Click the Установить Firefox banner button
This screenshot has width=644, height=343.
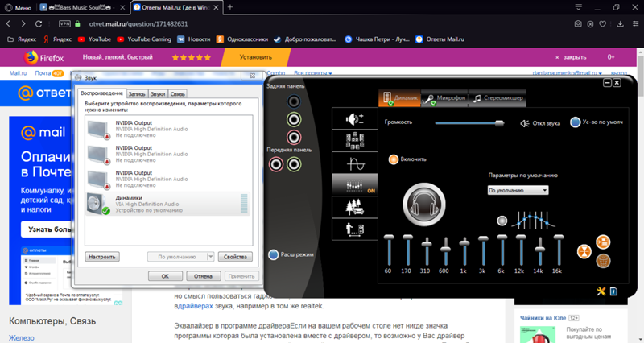(255, 57)
